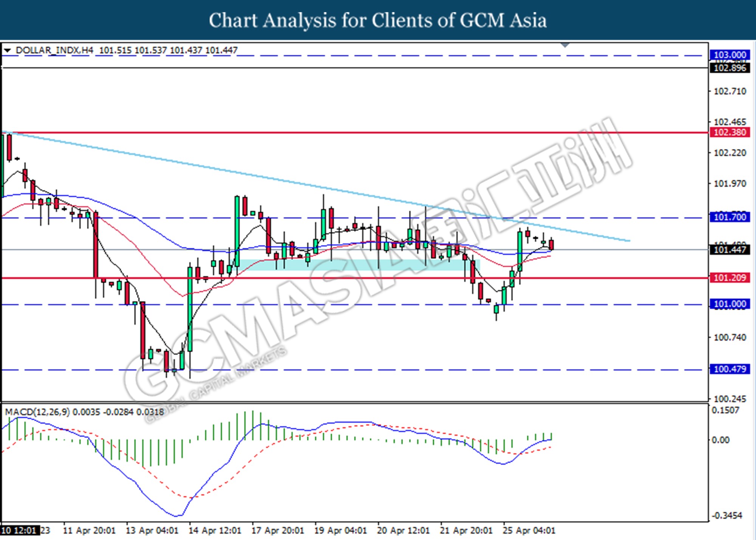Viewport: 756px width, 540px height.
Task: Select the 103.000 price level label
Action: coord(730,55)
